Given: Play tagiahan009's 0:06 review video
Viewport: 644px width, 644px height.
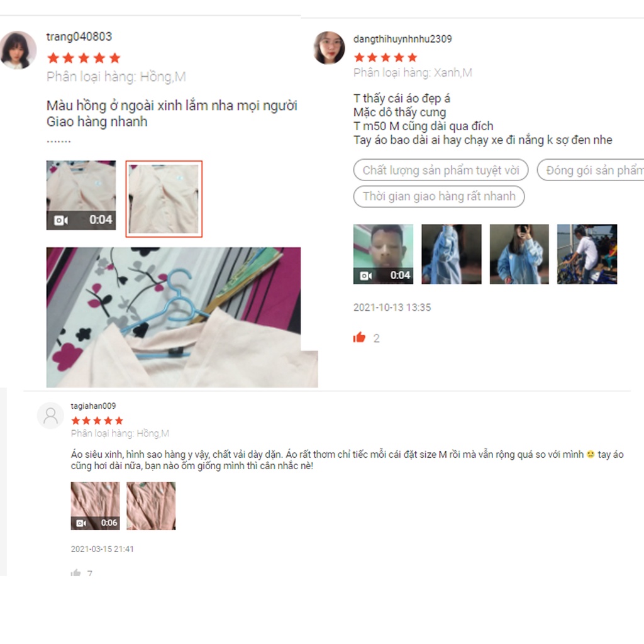Looking at the screenshot, I should (x=96, y=506).
